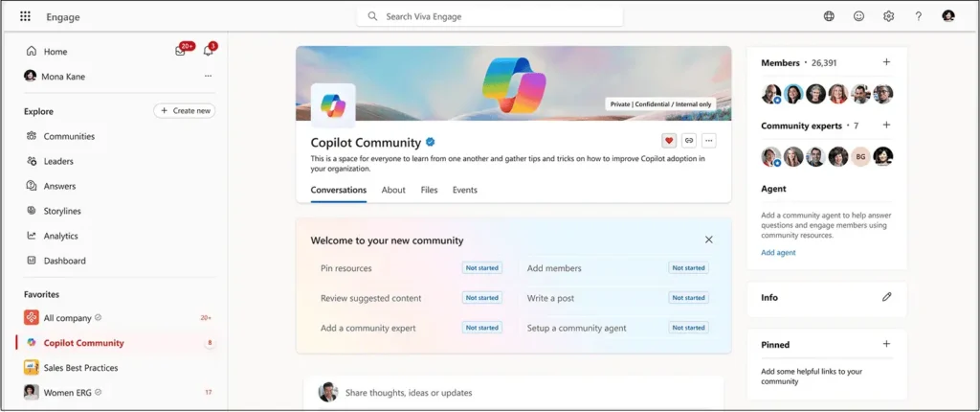
Task: Click the Community experts 7 heading
Action: [x=810, y=126]
